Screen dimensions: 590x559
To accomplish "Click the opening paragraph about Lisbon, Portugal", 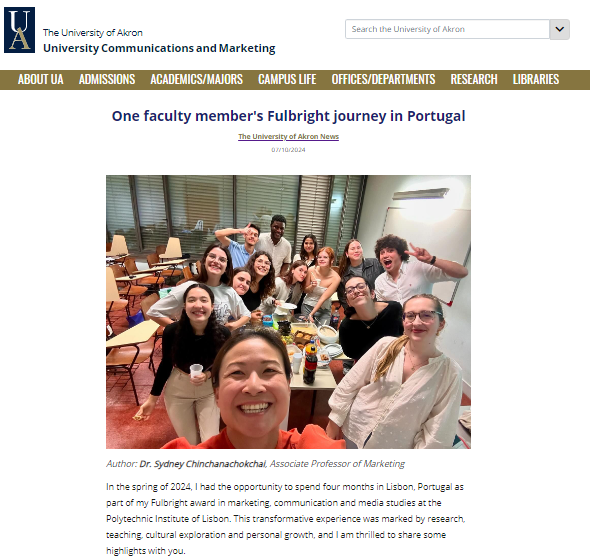I will click(286, 519).
